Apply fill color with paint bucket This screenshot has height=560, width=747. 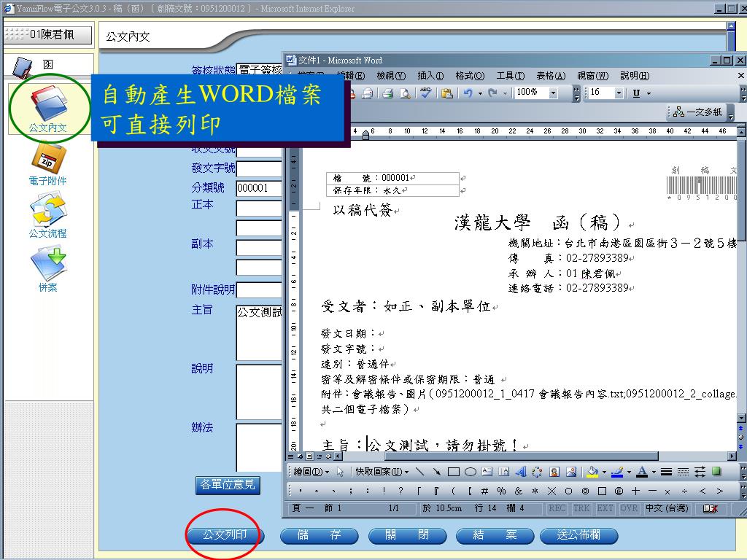pyautogui.click(x=592, y=472)
